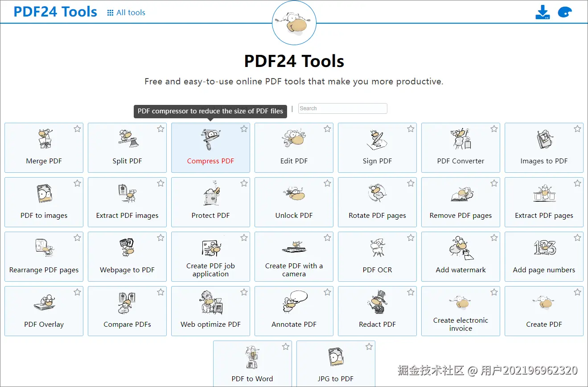Open the Images to PDF icon
Screen dimensions: 588x387
point(544,139)
